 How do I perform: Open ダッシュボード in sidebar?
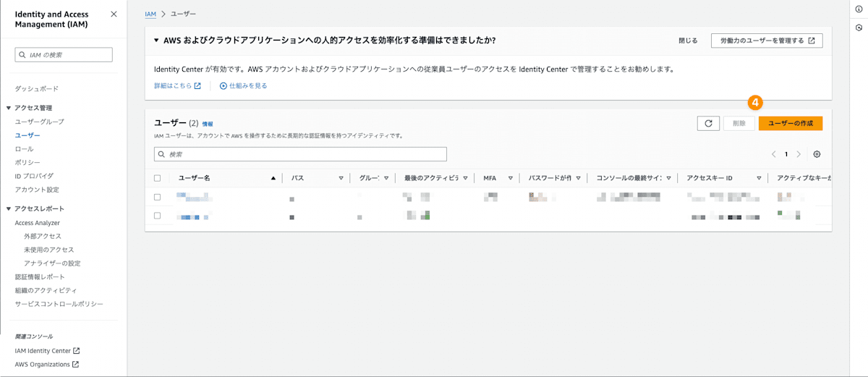[37, 88]
